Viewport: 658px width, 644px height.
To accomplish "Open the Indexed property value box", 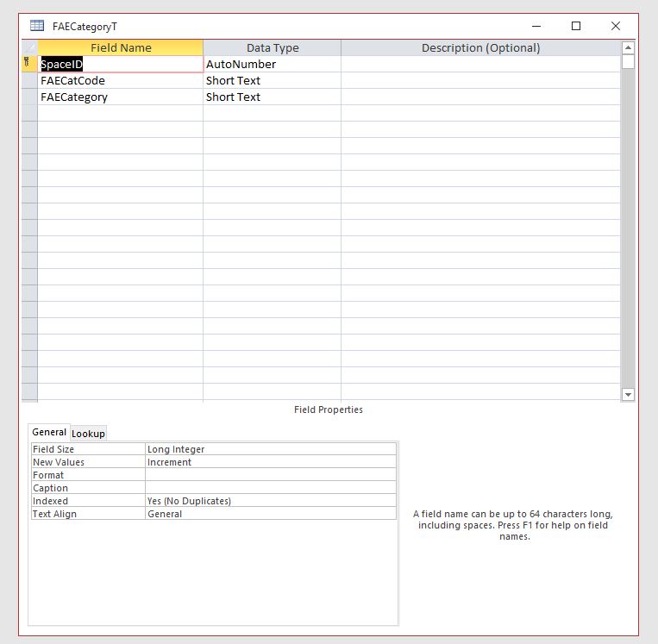I will click(271, 501).
